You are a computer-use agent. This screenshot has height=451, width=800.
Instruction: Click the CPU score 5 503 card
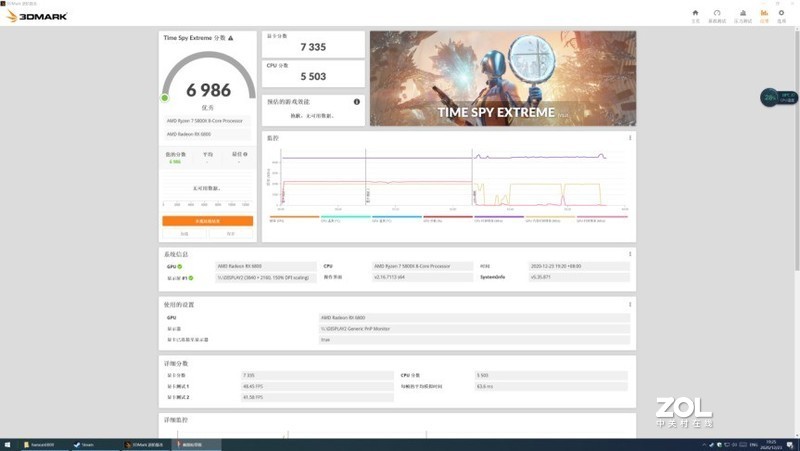[x=313, y=74]
